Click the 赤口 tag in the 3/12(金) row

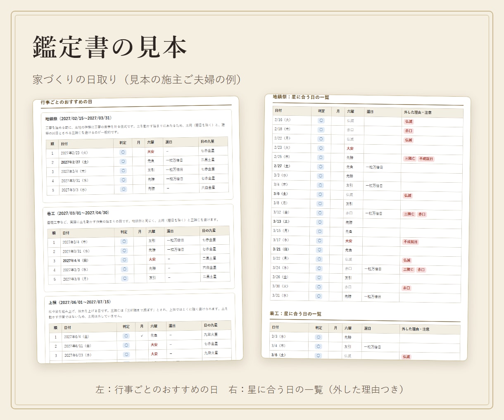422,214
